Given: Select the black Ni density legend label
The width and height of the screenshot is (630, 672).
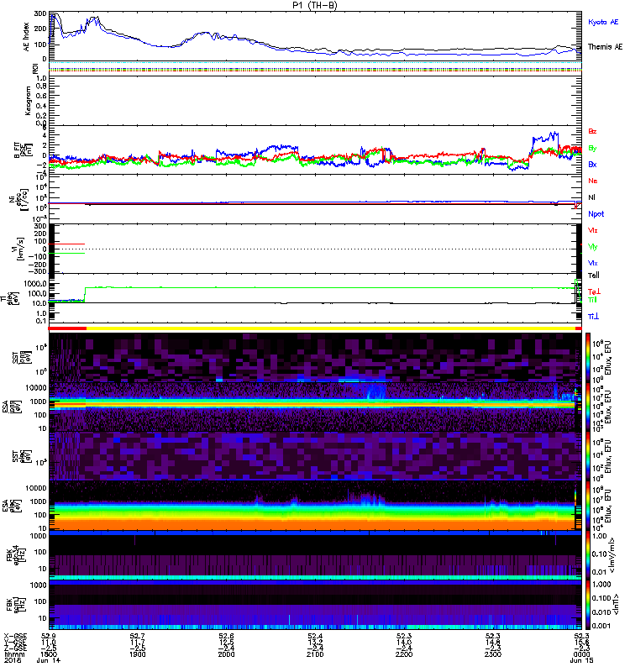Looking at the screenshot, I should point(591,197).
